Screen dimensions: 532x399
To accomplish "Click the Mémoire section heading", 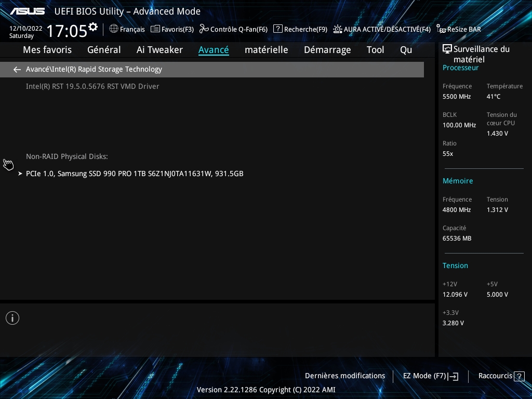I will [x=458, y=181].
